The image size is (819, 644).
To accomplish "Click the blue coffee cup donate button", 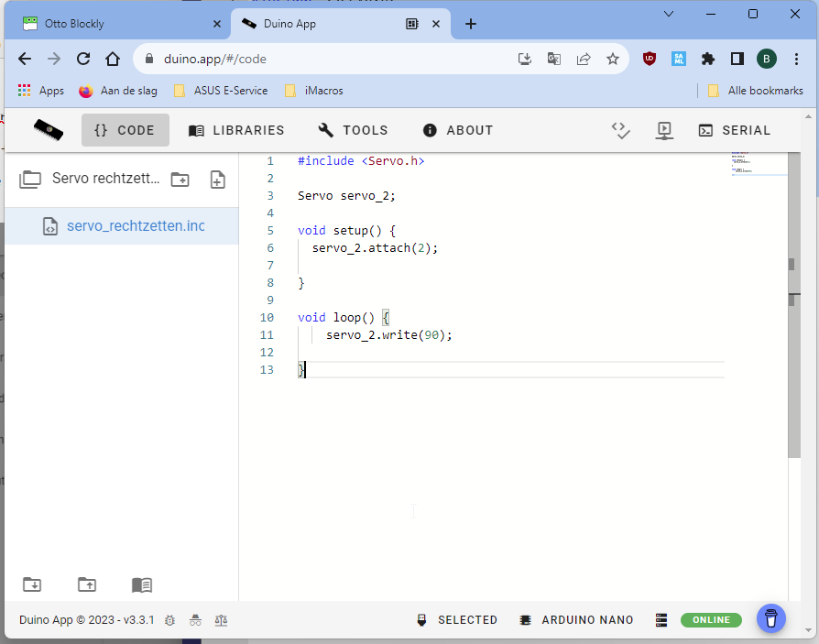I will pos(771,618).
